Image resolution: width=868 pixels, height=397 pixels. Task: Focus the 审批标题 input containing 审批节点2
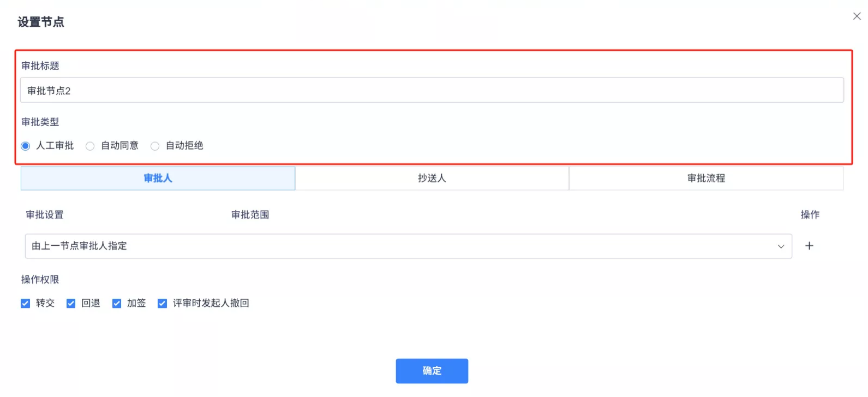pyautogui.click(x=432, y=91)
